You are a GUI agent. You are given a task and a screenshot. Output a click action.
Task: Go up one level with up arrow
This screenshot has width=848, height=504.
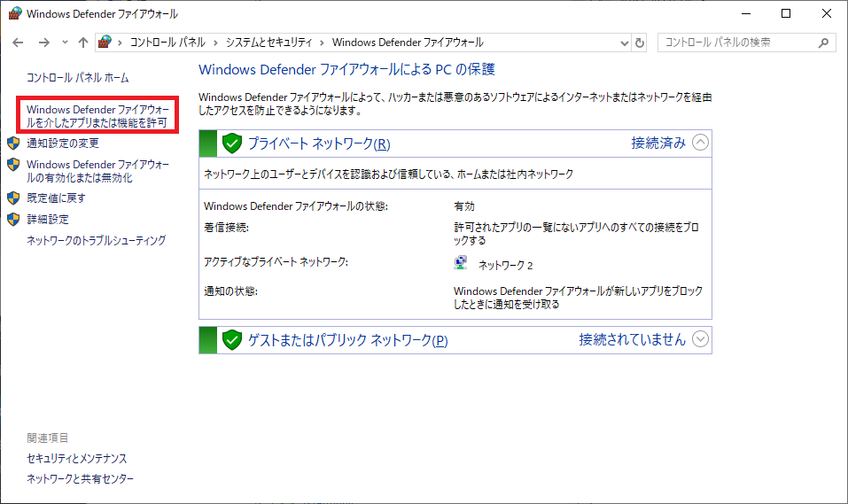[x=82, y=43]
